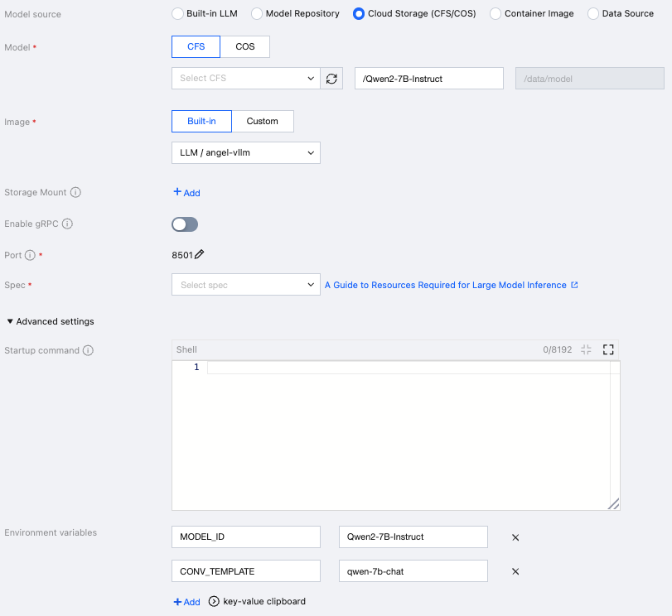Edit the Qwen2-7B-Instruct value field
Screen dimensions: 672x616
pos(413,537)
